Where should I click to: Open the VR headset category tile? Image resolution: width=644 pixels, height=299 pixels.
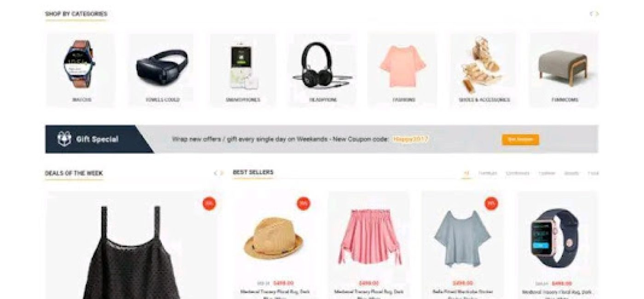click(x=161, y=70)
